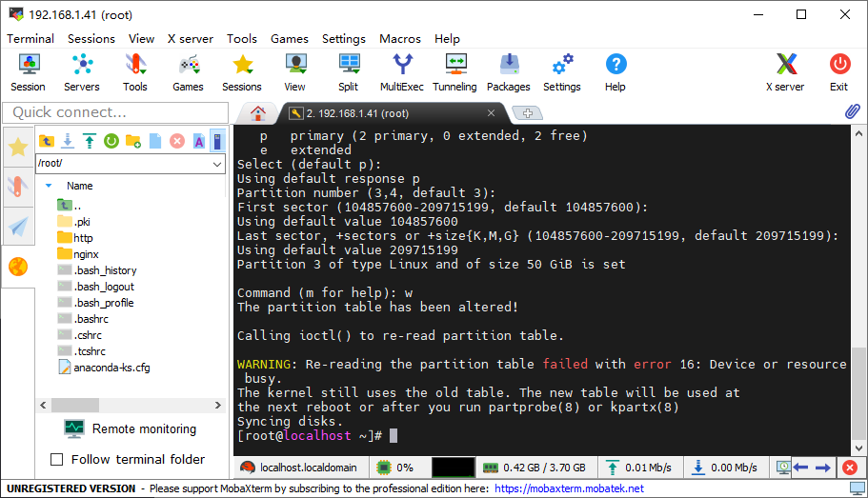868x498 pixels.
Task: Open the Games menu
Action: coord(290,39)
